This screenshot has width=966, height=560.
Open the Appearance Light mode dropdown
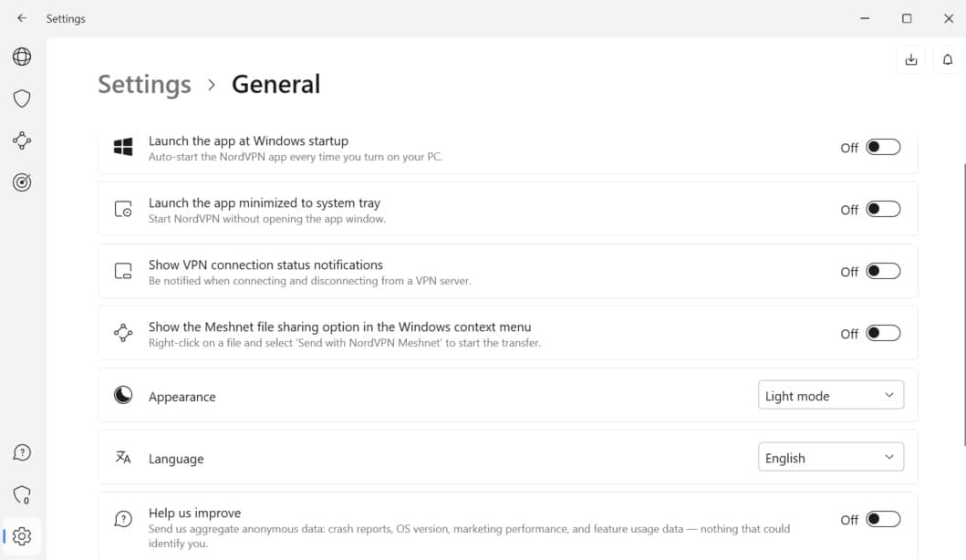coord(830,395)
